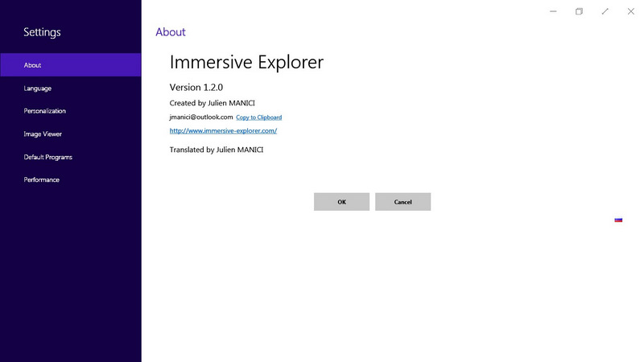Image resolution: width=644 pixels, height=362 pixels.
Task: Click the jmanici@outlook.com email text
Action: 201,117
